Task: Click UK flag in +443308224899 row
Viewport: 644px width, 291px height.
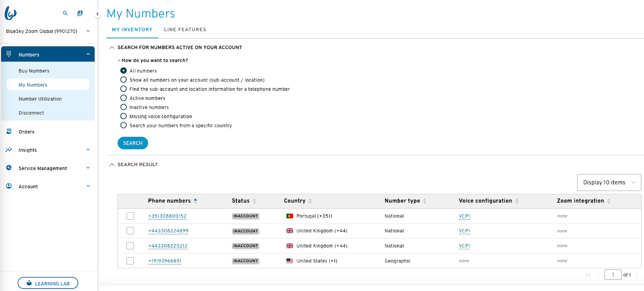Action: (x=289, y=231)
